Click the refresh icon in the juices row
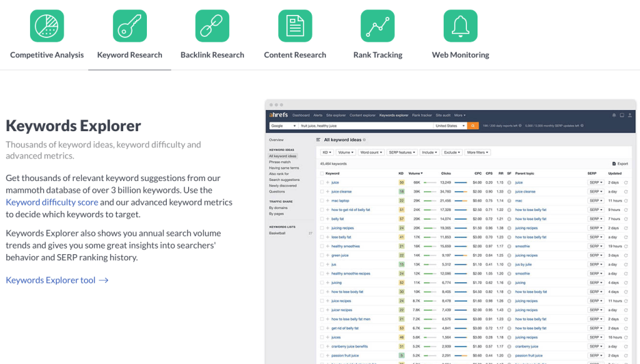 coord(626,338)
